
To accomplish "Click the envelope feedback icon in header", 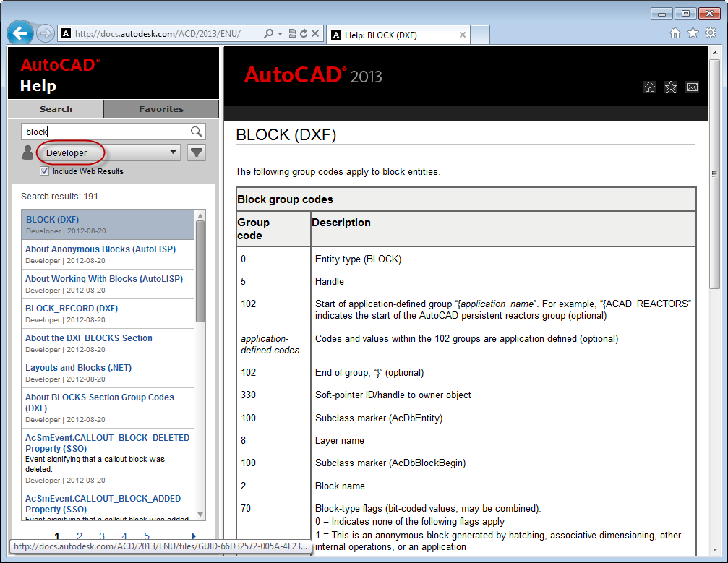I will [x=692, y=87].
